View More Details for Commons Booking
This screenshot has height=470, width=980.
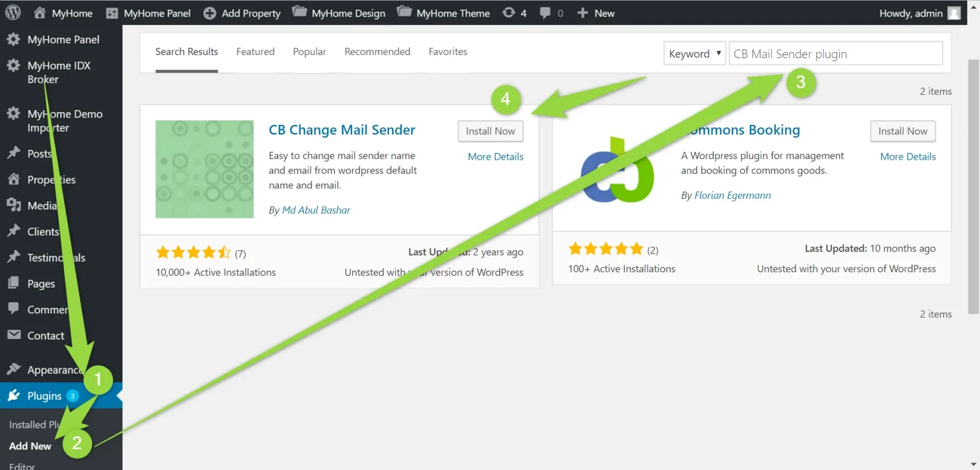(908, 157)
